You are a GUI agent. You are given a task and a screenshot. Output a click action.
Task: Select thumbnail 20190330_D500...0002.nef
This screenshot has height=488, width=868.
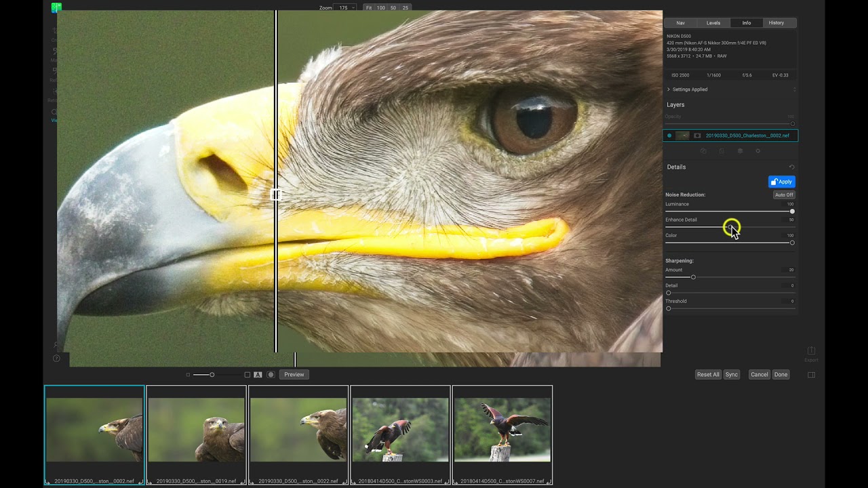94,435
